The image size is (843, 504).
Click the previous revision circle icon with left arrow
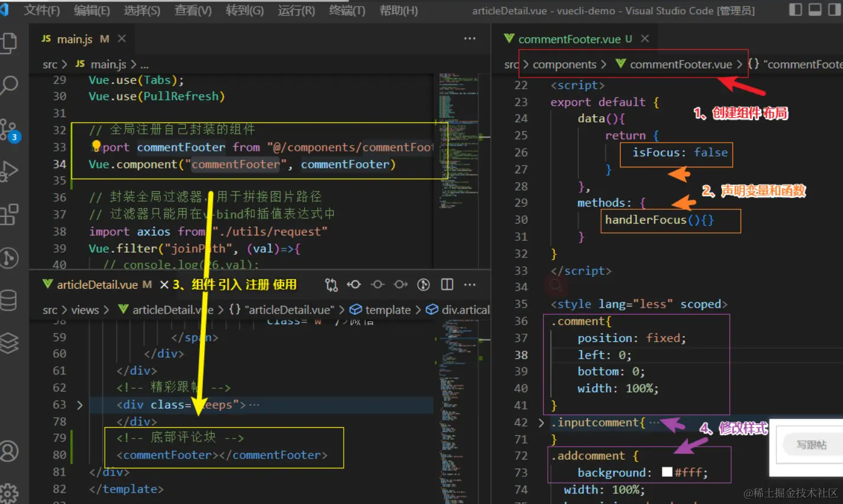(354, 285)
